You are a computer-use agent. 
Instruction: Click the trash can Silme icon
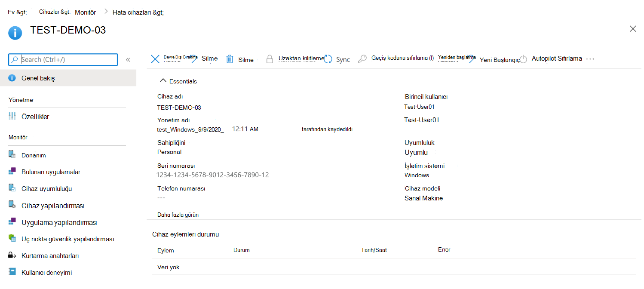[230, 59]
